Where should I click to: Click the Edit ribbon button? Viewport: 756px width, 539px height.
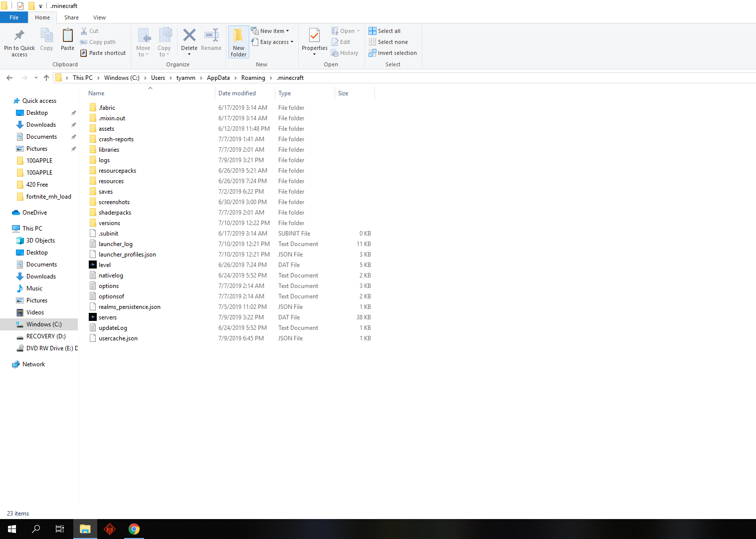[x=341, y=42]
